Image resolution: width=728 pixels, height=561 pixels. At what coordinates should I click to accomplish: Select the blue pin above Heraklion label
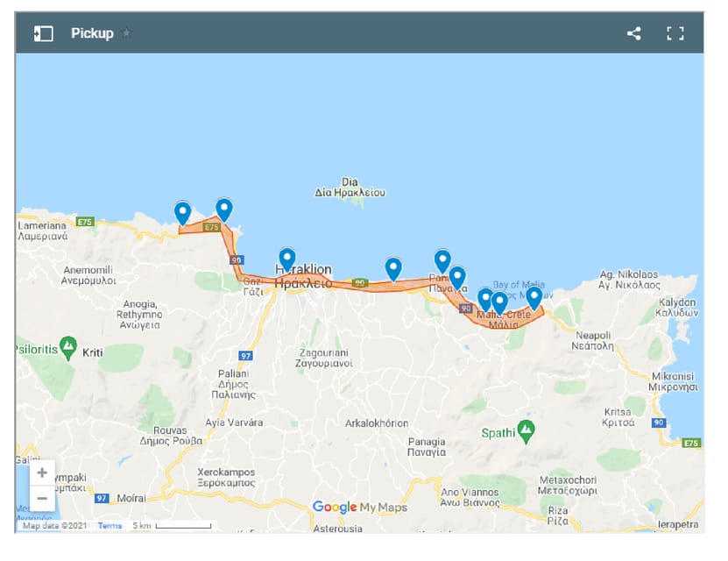tap(286, 259)
